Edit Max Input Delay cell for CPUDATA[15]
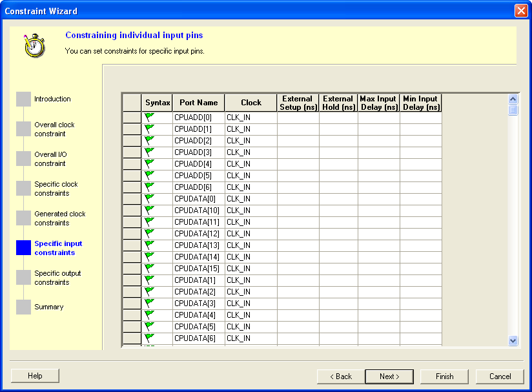This screenshot has width=532, height=392. (378, 269)
